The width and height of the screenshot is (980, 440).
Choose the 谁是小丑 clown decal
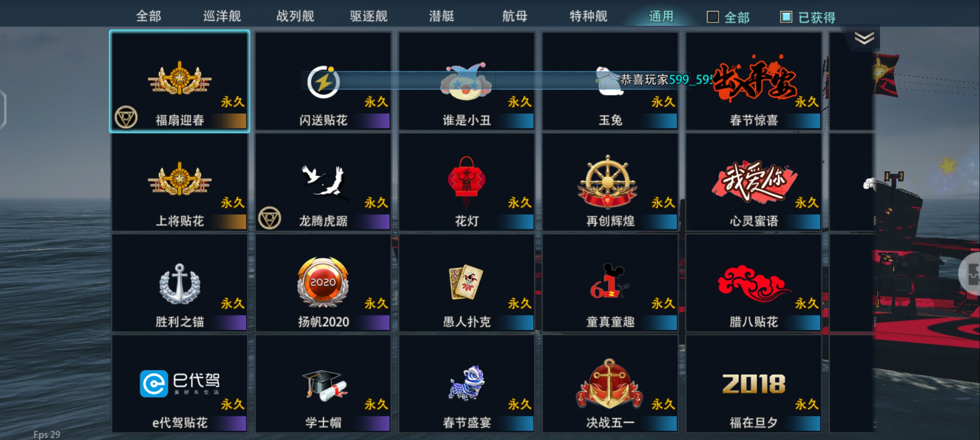[466, 81]
